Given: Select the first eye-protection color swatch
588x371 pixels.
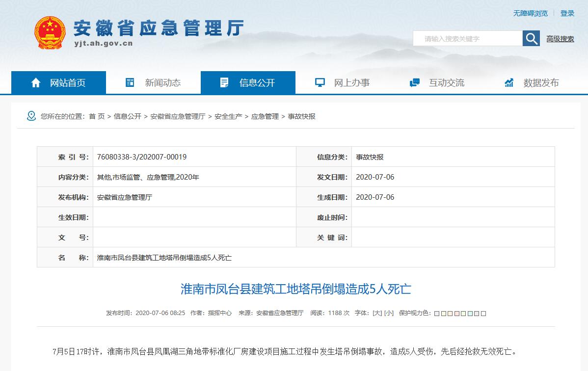Looking at the screenshot, I should pyautogui.click(x=437, y=314).
